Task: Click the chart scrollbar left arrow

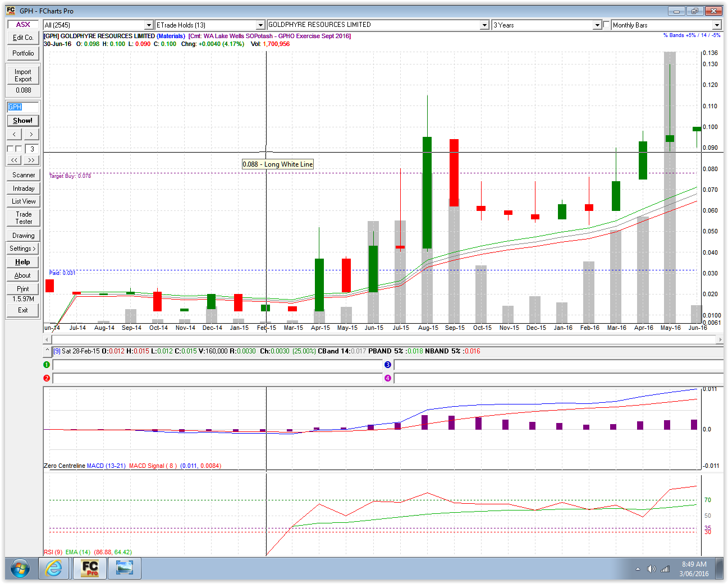Action: 47,339
